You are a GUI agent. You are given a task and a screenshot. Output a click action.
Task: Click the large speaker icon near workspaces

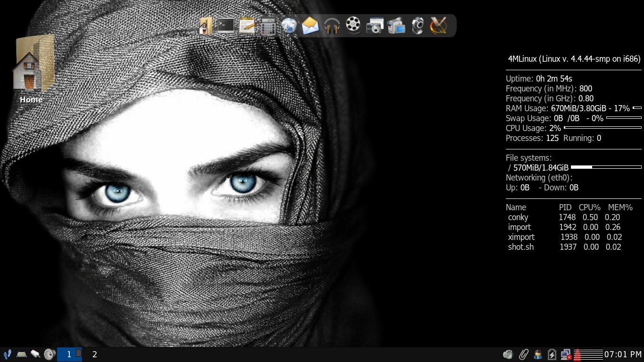point(50,354)
